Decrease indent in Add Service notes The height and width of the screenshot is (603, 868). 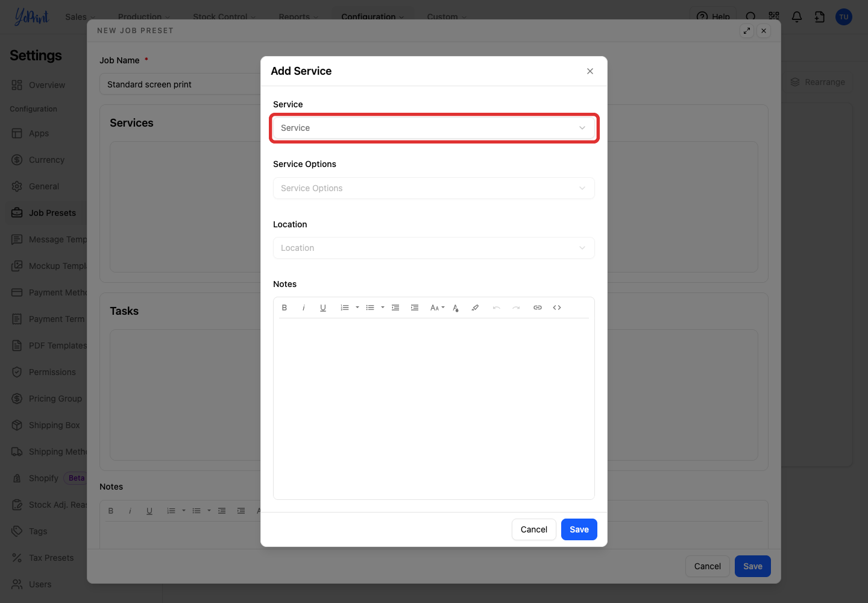[395, 308]
